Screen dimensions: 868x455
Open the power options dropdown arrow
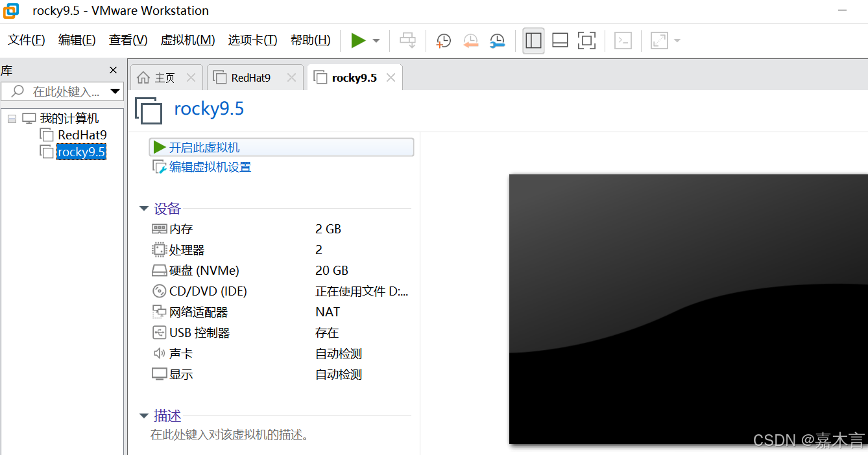[376, 41]
